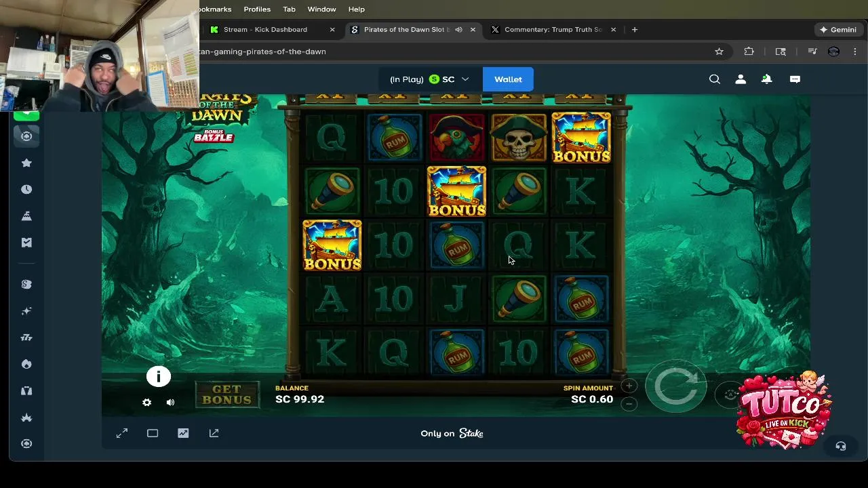This screenshot has height=488, width=868.
Task: Open the live support headset icon
Action: pyautogui.click(x=840, y=446)
